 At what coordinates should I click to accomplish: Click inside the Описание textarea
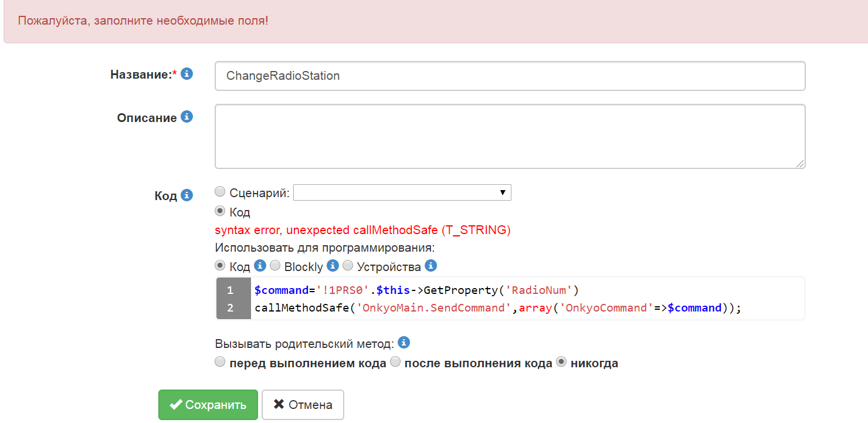point(509,136)
